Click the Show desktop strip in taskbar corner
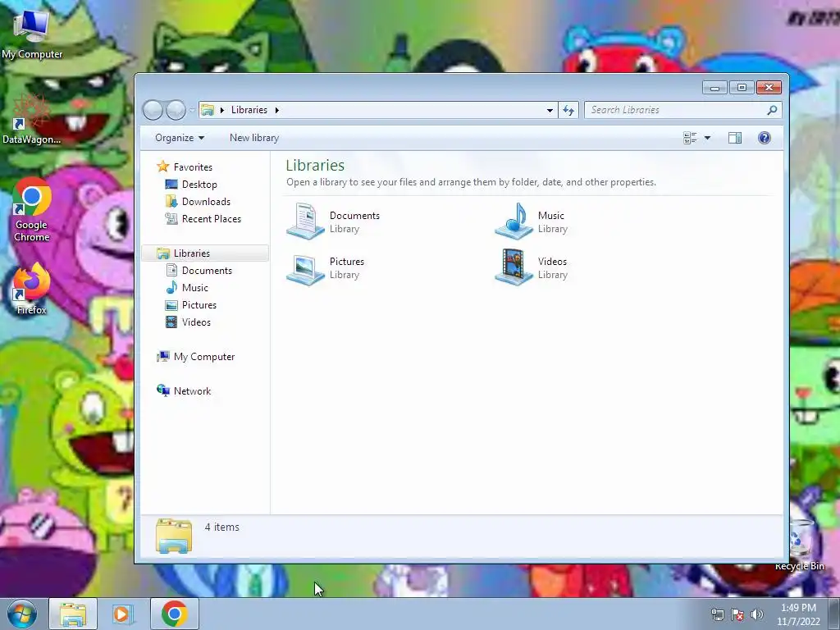 [834, 614]
